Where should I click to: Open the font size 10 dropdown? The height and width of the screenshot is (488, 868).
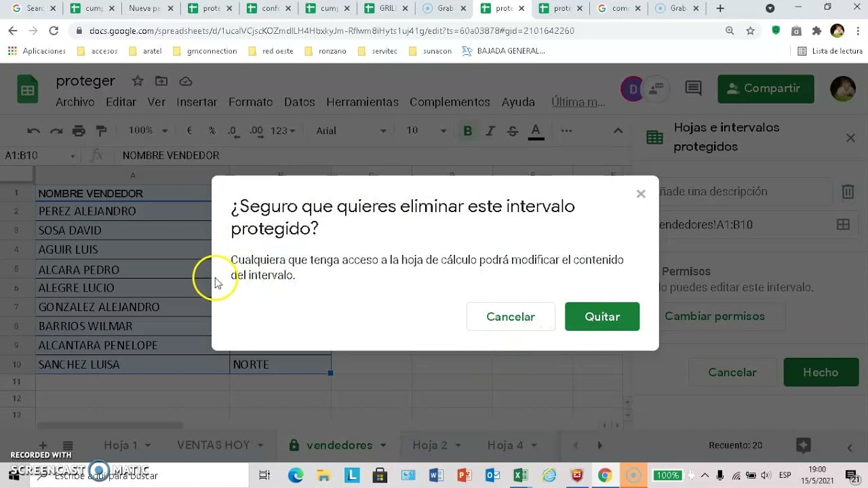click(427, 131)
